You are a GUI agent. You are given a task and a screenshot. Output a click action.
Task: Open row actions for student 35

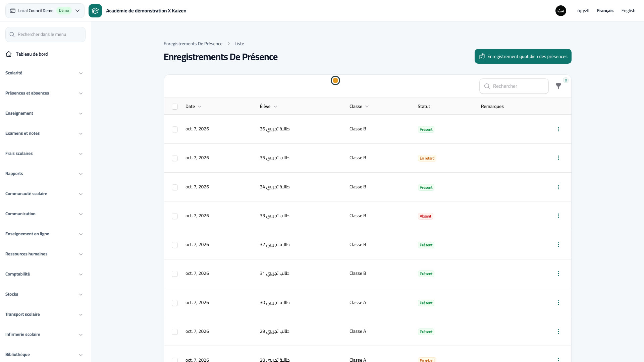coord(558,158)
